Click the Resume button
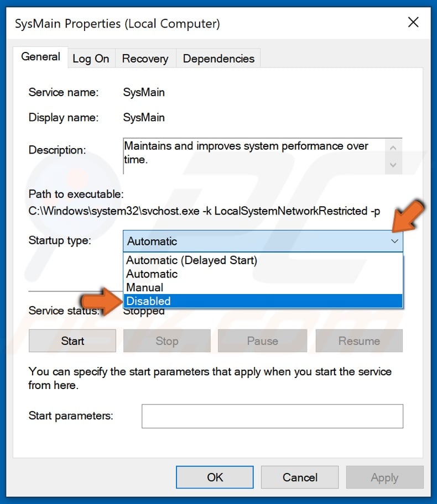The image size is (437, 504). click(358, 341)
